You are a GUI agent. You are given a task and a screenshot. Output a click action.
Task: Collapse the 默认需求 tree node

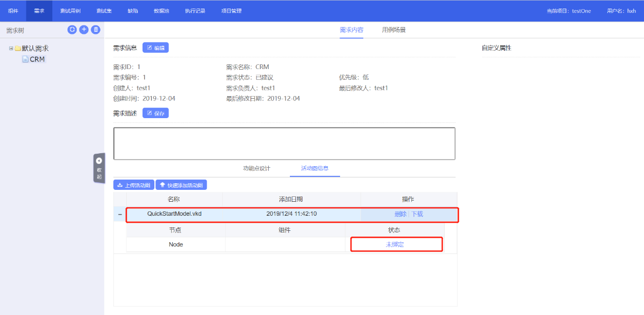[x=11, y=49]
